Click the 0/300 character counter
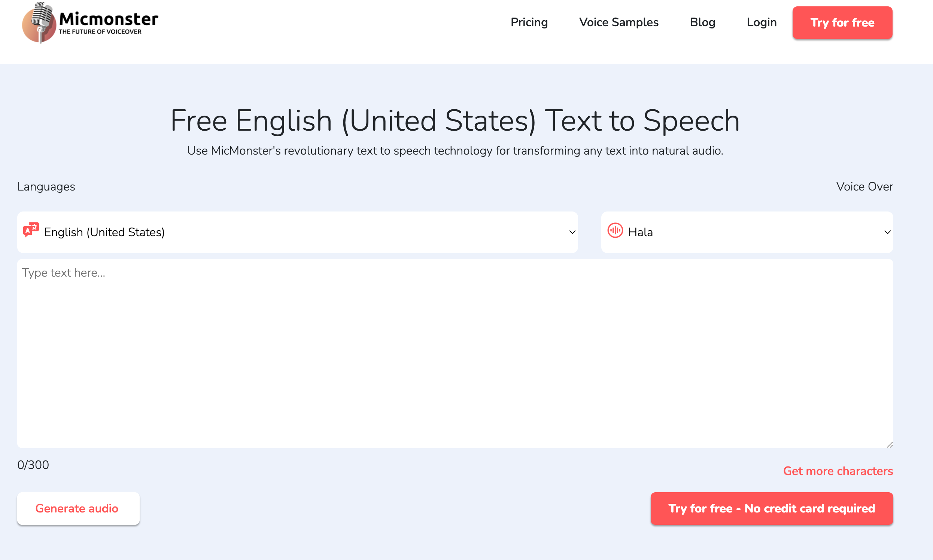 click(x=33, y=465)
